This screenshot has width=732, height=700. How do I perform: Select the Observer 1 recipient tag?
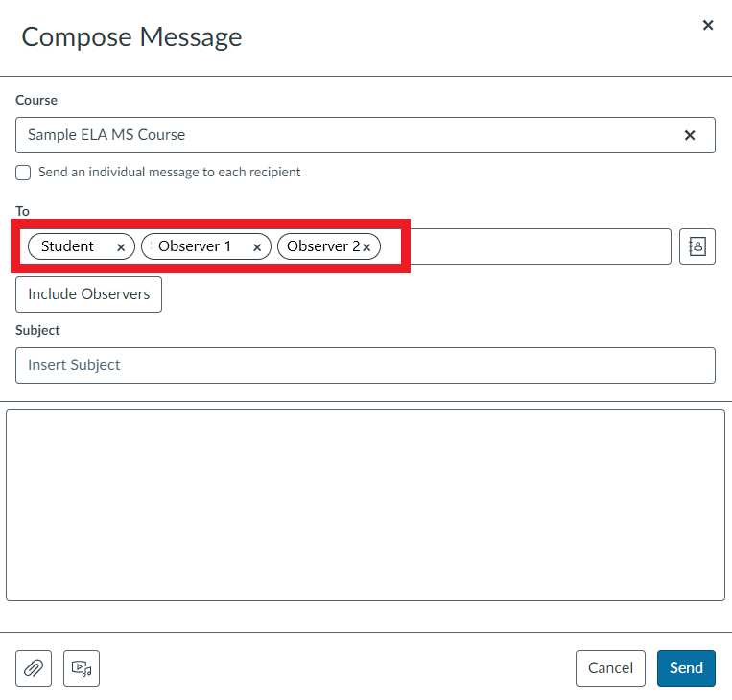coord(206,246)
